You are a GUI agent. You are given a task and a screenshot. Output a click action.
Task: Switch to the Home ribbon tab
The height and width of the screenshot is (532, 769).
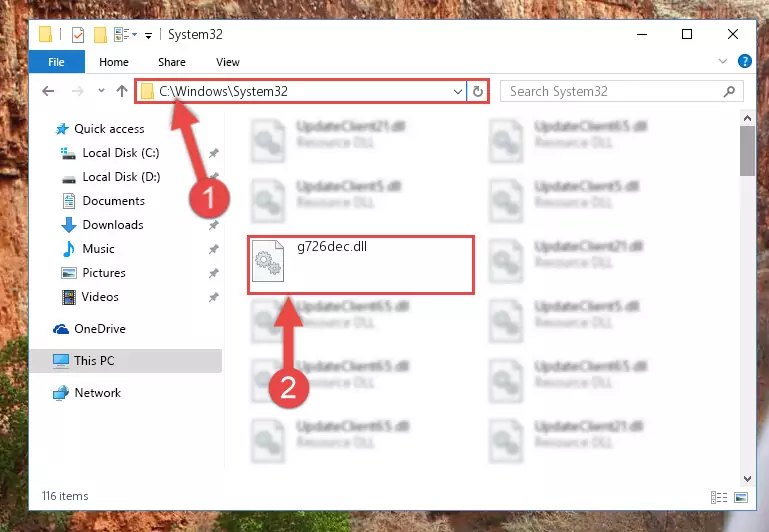pos(114,62)
